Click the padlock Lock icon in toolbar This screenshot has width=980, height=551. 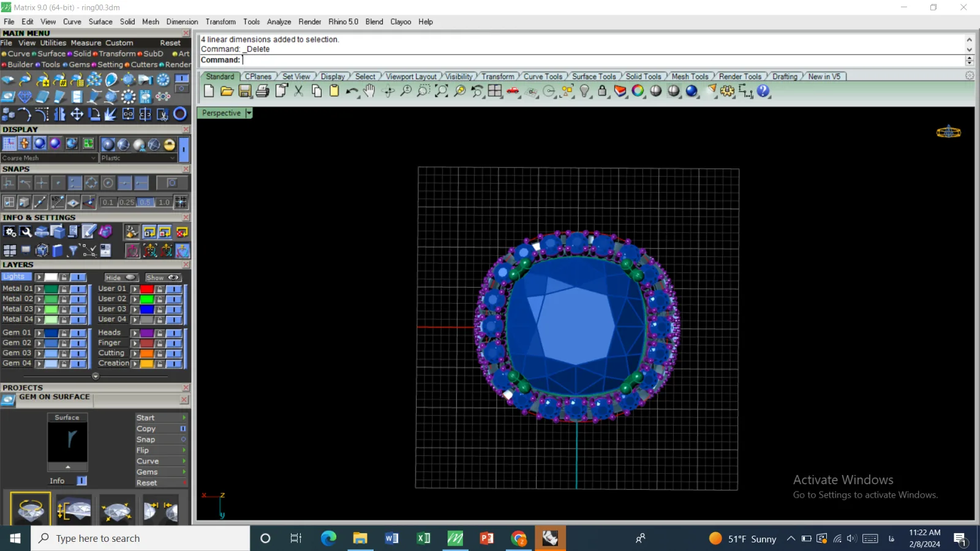[602, 91]
